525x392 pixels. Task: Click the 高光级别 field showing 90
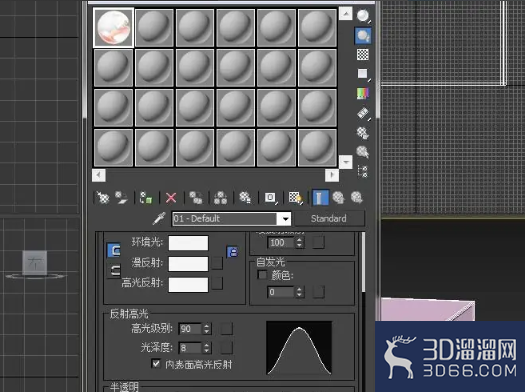click(x=190, y=329)
